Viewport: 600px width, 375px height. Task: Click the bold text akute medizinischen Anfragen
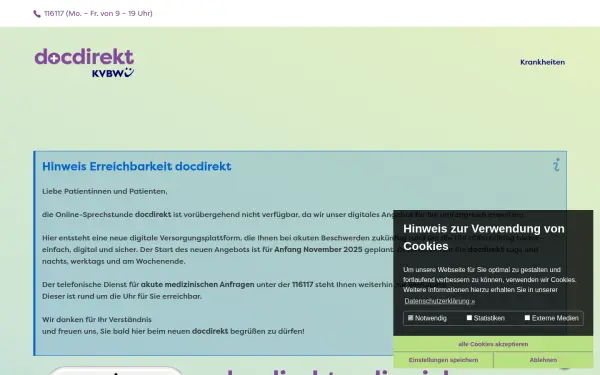pos(197,285)
